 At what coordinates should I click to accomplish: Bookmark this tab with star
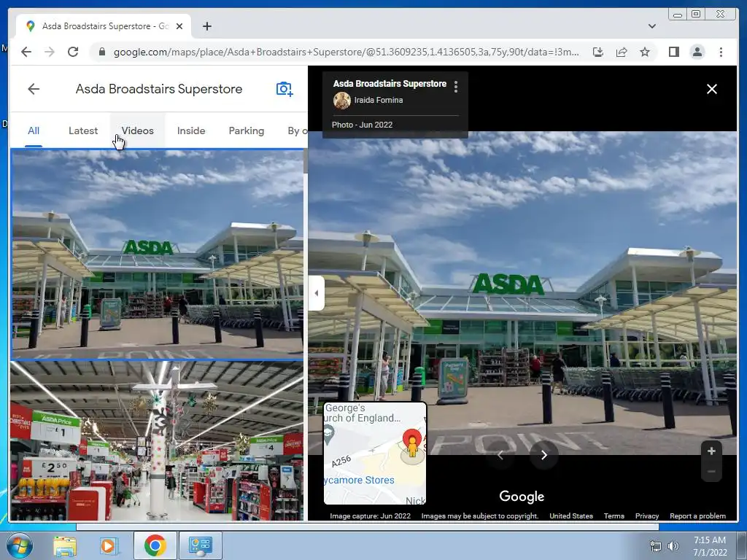coord(645,52)
